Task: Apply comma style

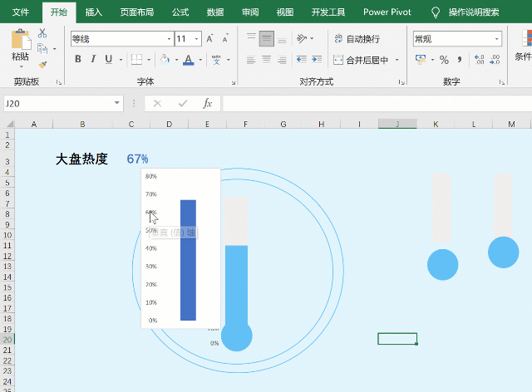Action: [x=460, y=60]
